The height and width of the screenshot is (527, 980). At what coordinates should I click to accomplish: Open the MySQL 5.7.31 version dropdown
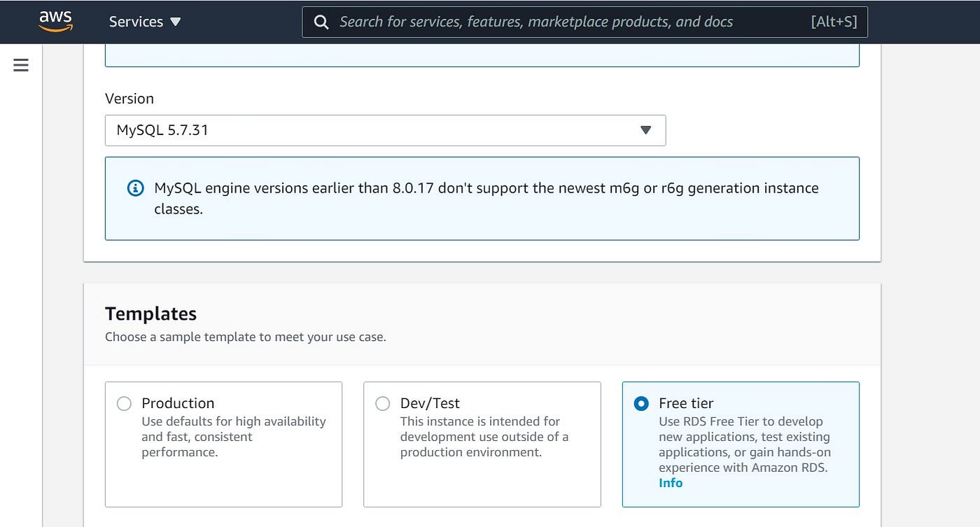(x=385, y=130)
